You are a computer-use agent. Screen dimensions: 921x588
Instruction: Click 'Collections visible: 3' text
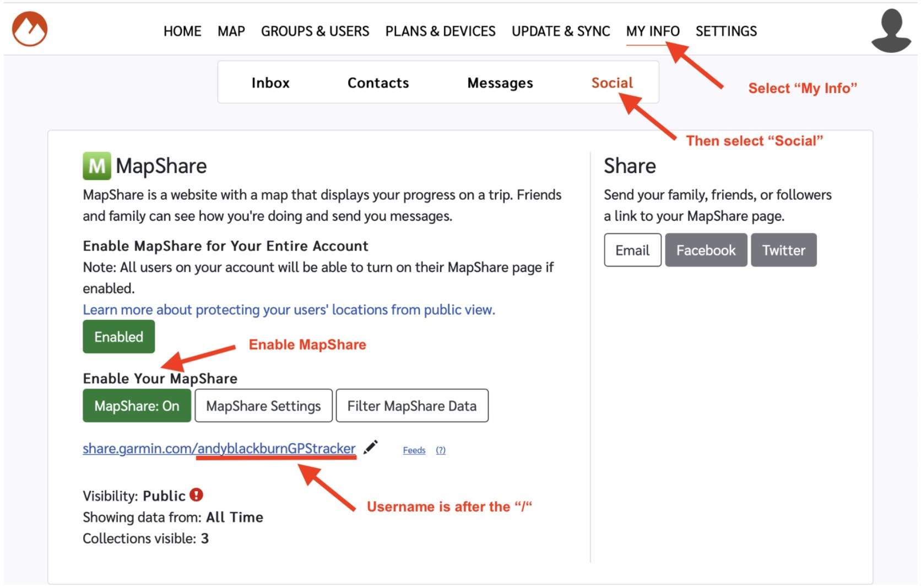[x=146, y=538]
